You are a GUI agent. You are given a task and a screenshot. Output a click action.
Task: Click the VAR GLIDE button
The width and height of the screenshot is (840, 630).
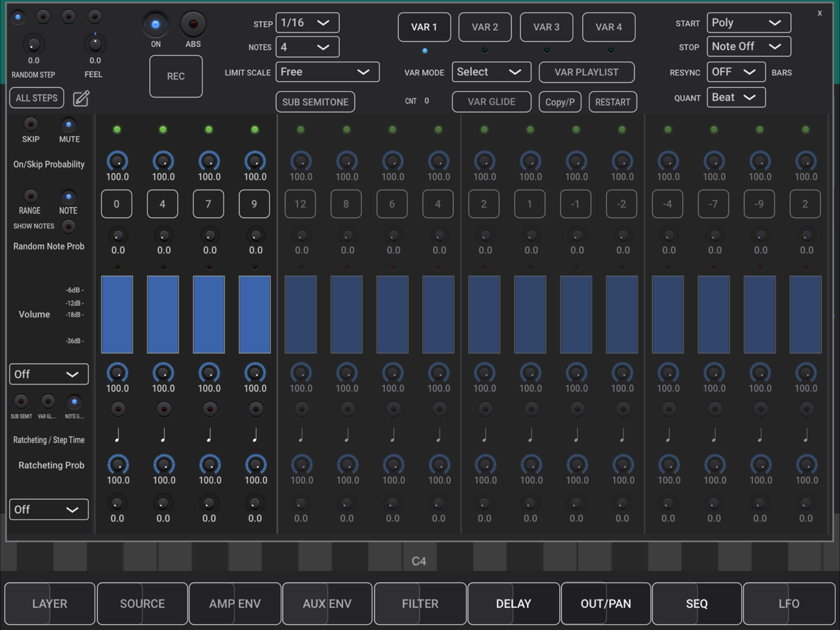(x=492, y=102)
